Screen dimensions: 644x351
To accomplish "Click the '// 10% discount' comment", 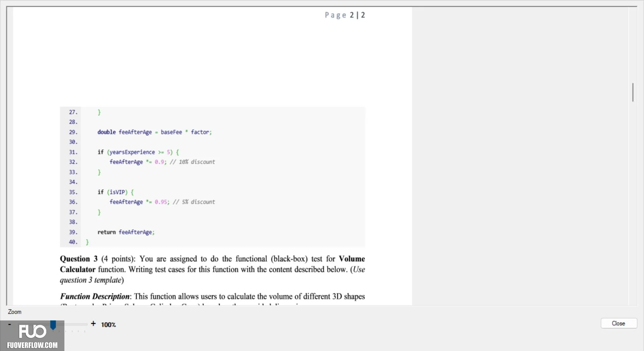I will tap(192, 162).
